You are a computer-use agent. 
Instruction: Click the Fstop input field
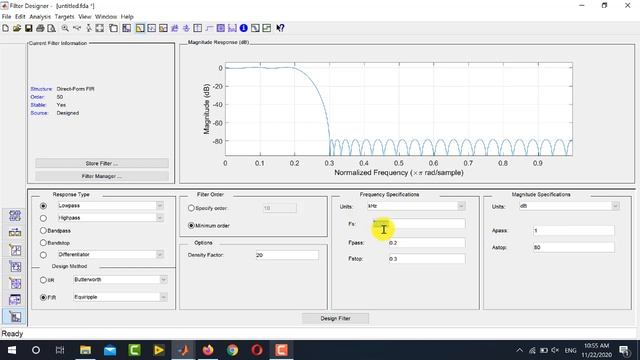pyautogui.click(x=427, y=259)
